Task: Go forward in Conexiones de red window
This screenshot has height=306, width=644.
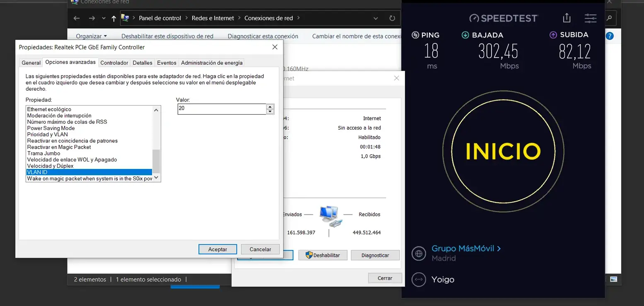Action: coord(92,18)
